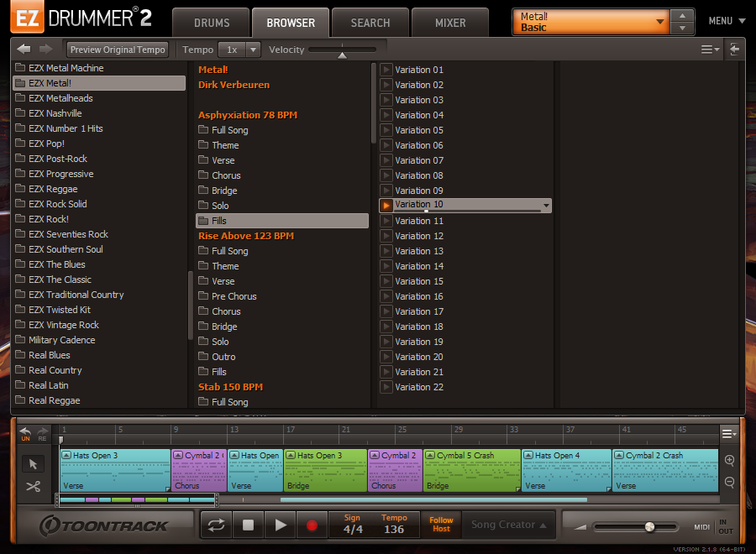756x554 pixels.
Task: Toggle loop playback button
Action: coord(216,525)
